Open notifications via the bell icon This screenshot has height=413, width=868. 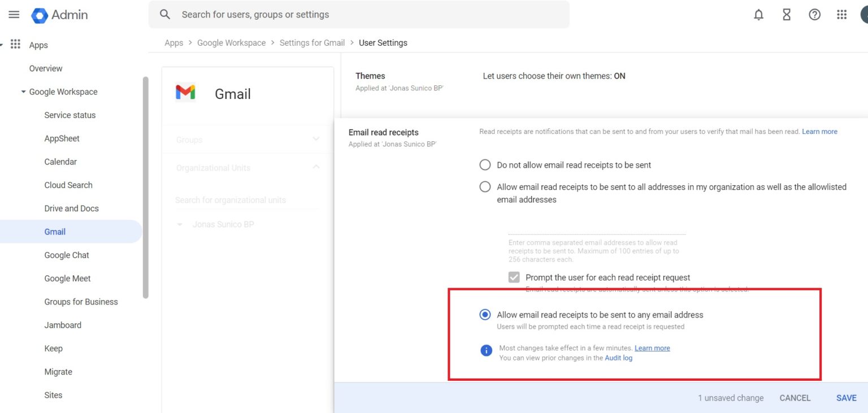758,15
